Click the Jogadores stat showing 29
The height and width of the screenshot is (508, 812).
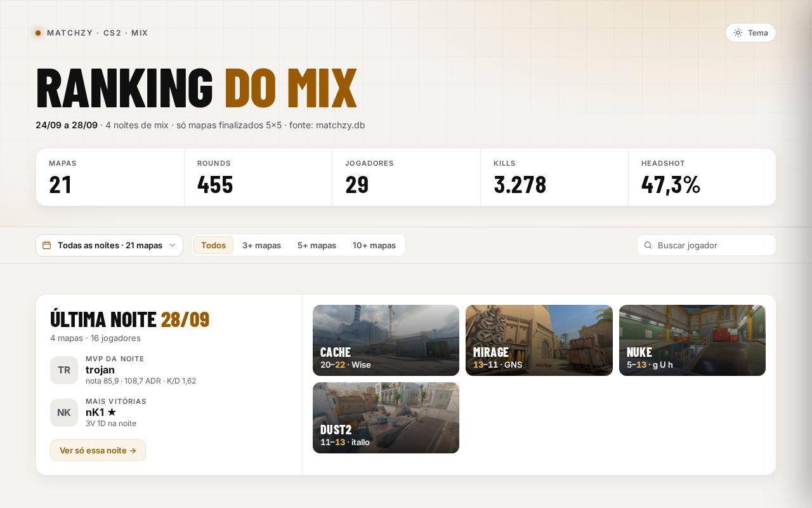pos(406,177)
